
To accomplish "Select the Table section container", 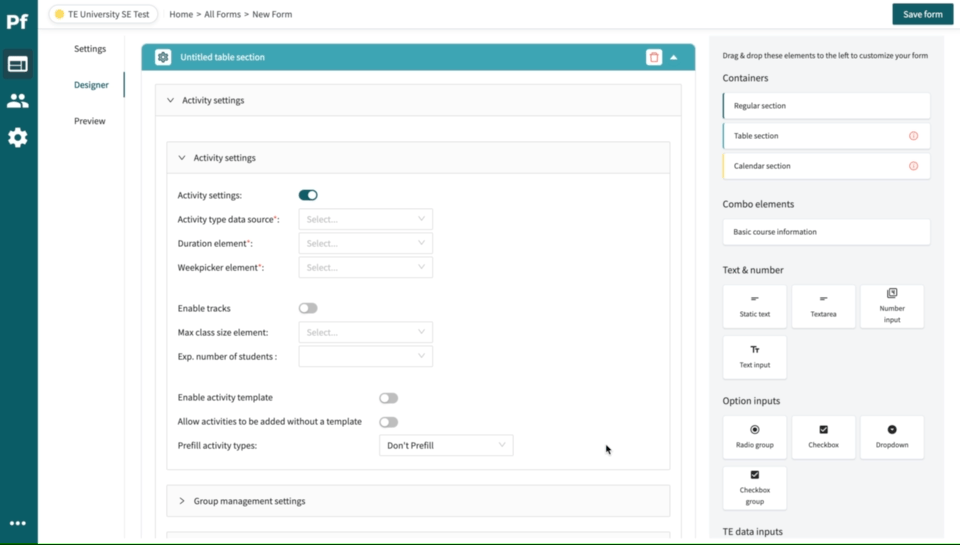I will tap(827, 136).
